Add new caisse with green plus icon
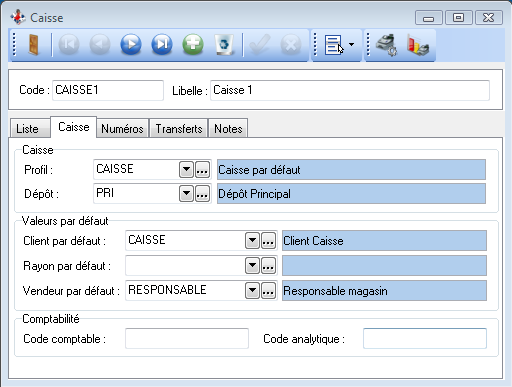 point(193,44)
